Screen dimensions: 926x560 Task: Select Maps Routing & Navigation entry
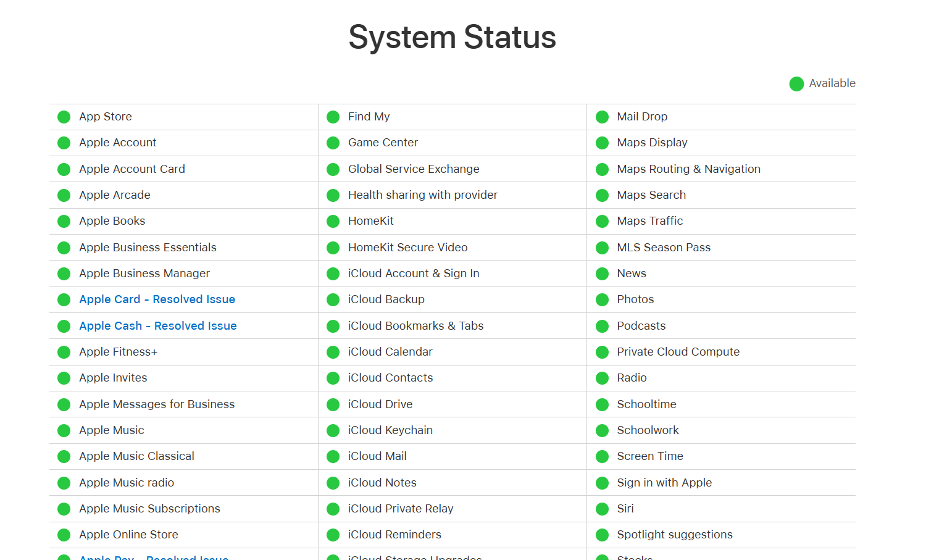click(x=689, y=169)
